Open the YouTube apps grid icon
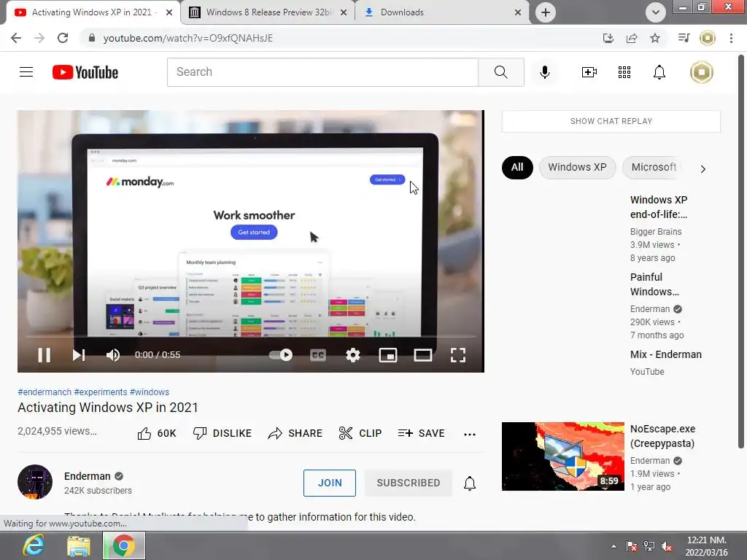 pyautogui.click(x=624, y=72)
